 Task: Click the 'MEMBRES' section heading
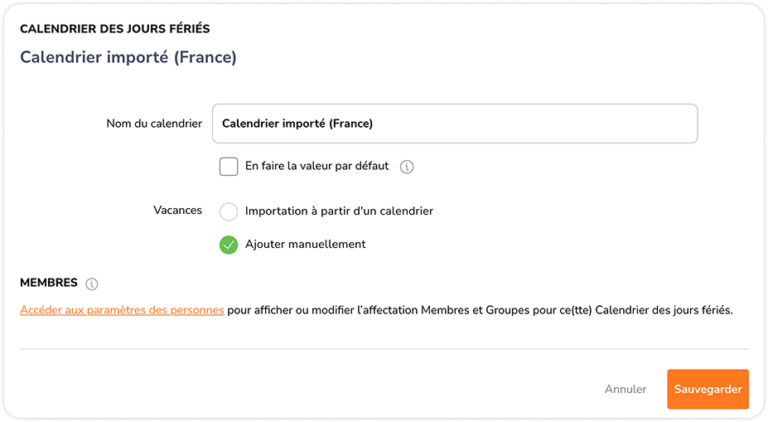tap(48, 283)
